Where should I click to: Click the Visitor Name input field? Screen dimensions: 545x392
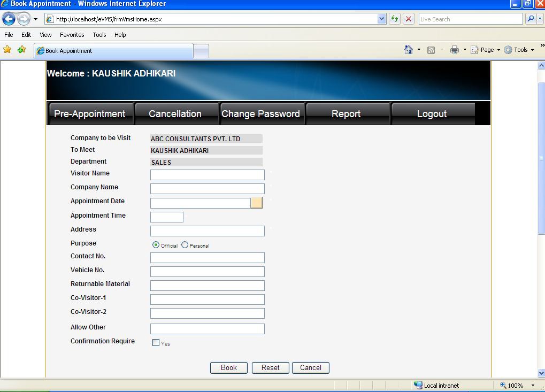tap(208, 175)
